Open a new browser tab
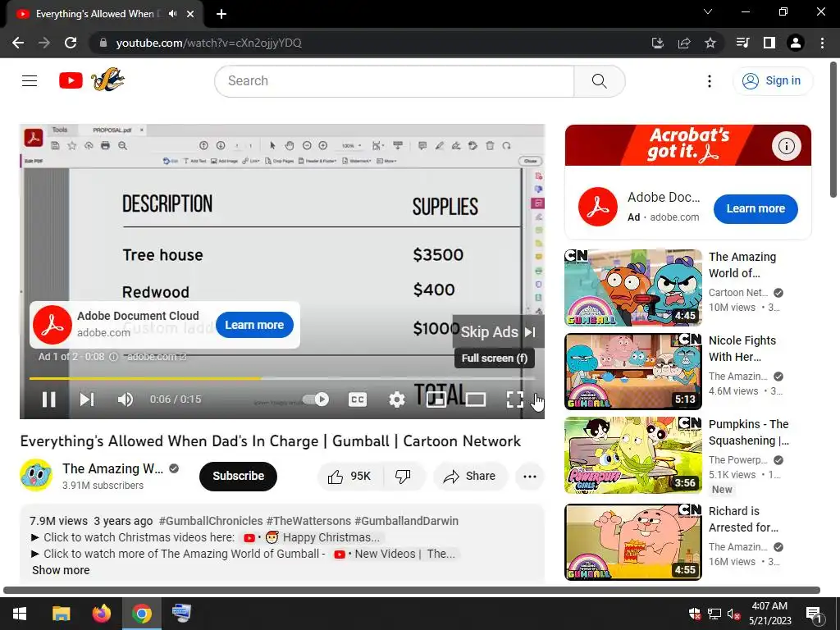Screen dimensions: 840x630 (221, 14)
